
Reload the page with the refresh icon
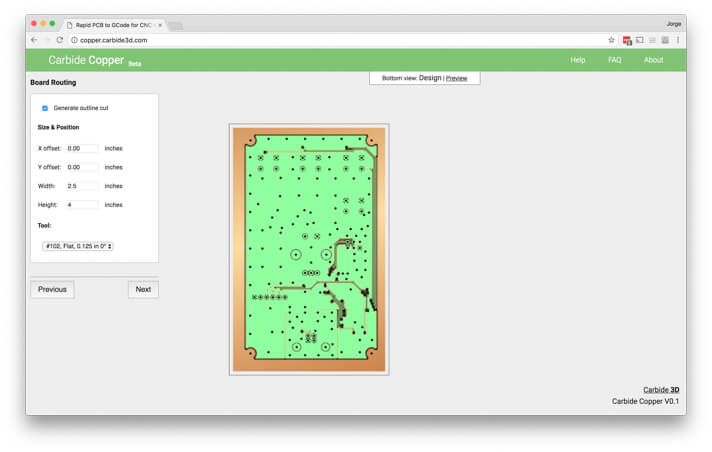[59, 40]
